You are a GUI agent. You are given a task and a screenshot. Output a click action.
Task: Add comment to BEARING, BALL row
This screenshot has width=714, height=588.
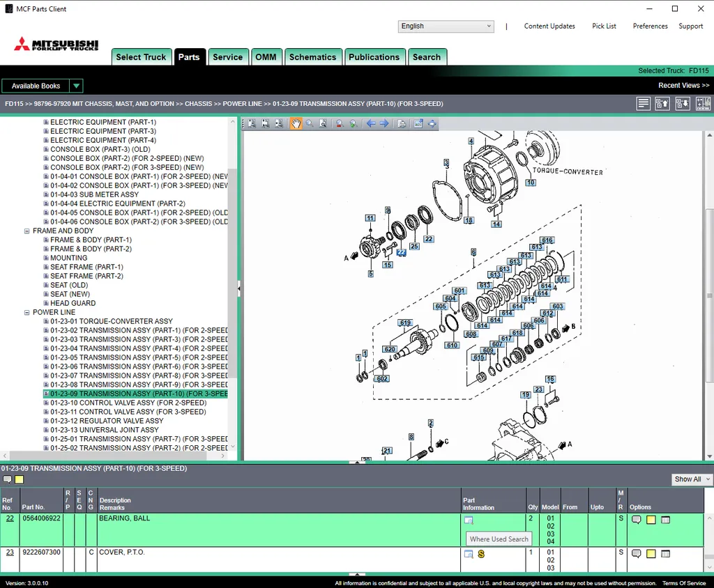636,520
